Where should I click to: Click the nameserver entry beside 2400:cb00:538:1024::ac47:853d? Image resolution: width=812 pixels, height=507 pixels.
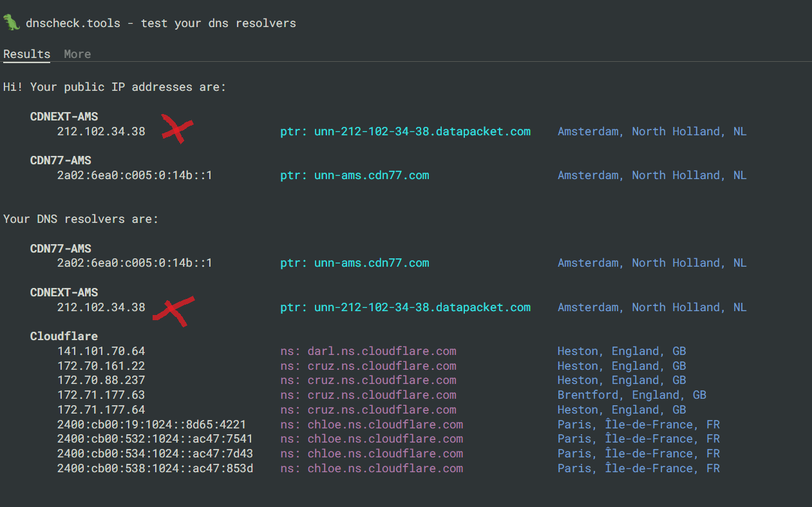click(x=372, y=468)
